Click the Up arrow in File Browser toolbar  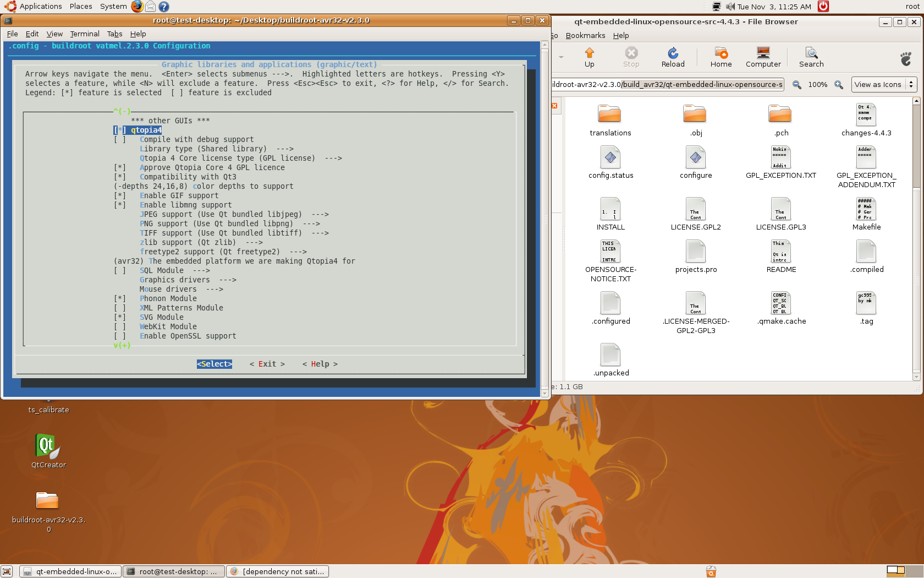point(589,57)
